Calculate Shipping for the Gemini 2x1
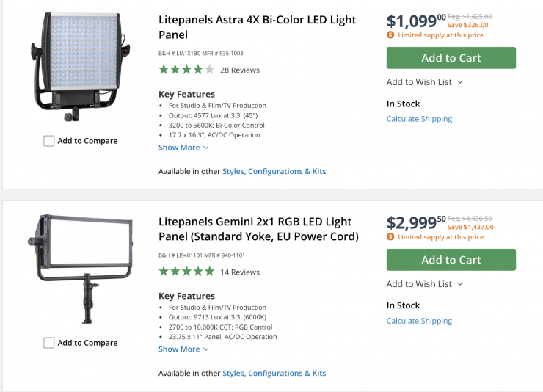This screenshot has height=392, width=543. pyautogui.click(x=419, y=321)
